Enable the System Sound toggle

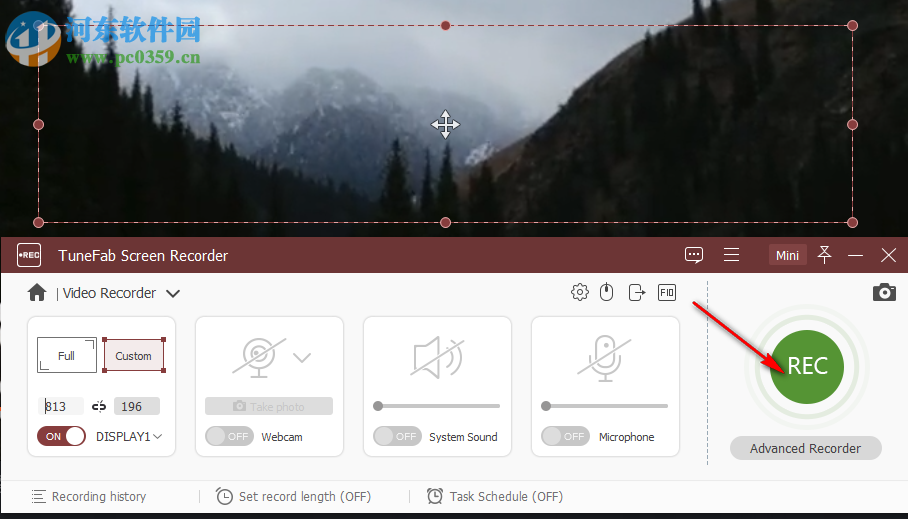(397, 436)
